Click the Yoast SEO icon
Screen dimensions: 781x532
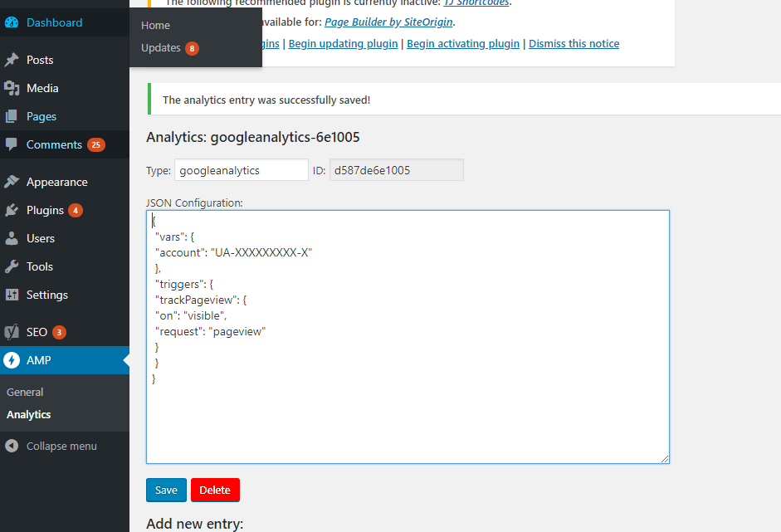pos(12,332)
